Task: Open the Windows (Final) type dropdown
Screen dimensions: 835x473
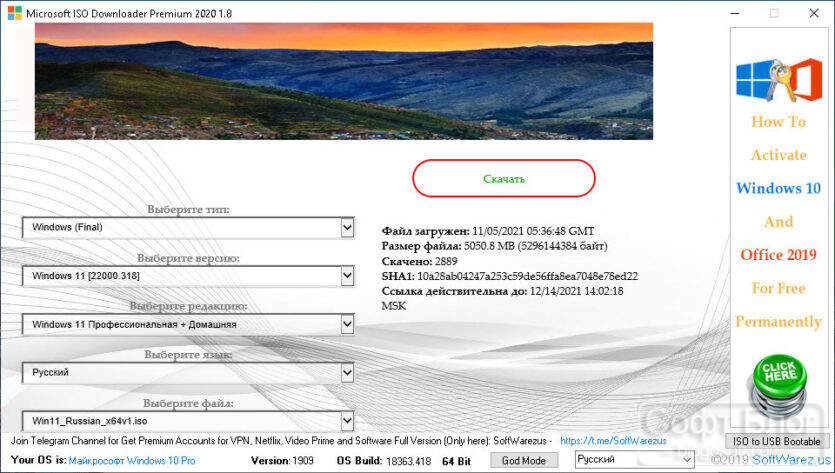Action: tap(188, 227)
